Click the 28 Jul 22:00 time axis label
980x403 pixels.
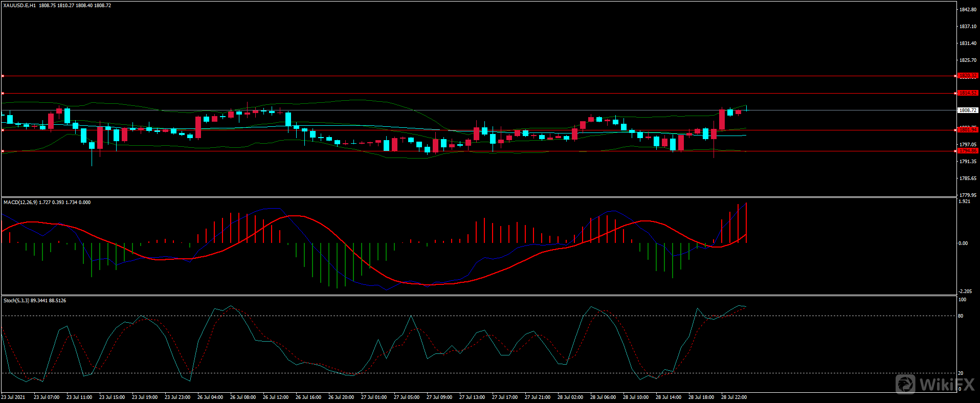(733, 397)
